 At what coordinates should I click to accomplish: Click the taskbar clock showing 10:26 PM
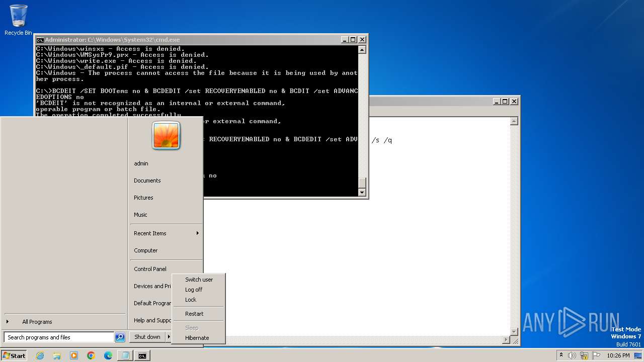click(x=618, y=355)
